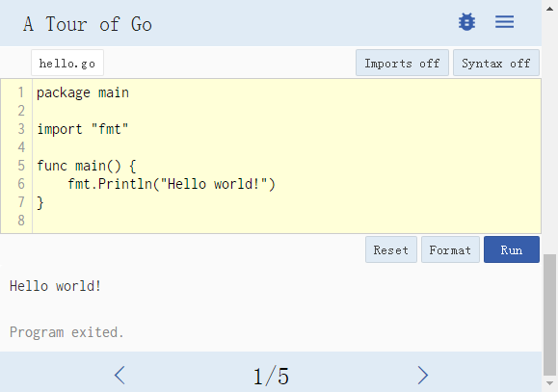Run the hello world program
The width and height of the screenshot is (558, 392).
(x=512, y=249)
